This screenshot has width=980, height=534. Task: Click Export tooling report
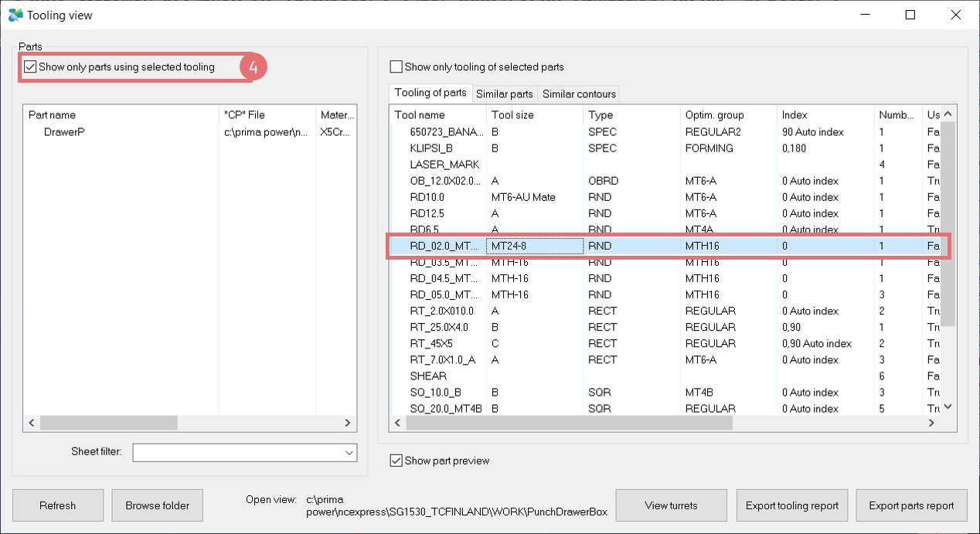791,505
